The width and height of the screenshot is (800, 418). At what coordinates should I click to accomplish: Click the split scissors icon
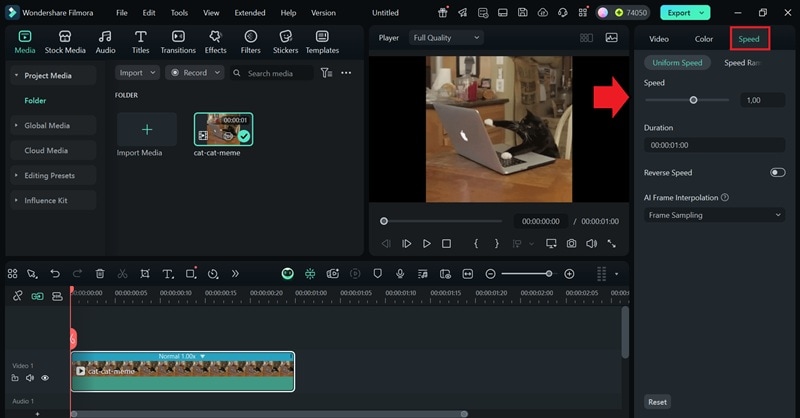[x=122, y=274]
